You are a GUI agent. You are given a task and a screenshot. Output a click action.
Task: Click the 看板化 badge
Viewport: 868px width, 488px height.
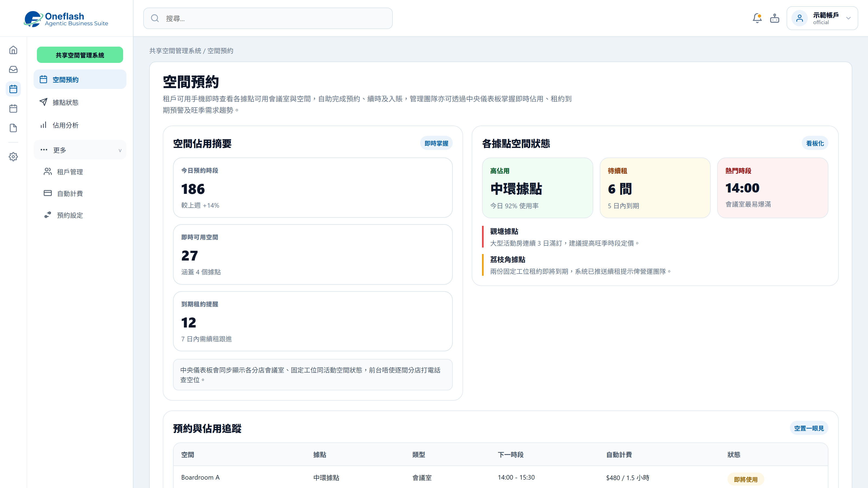pyautogui.click(x=815, y=143)
